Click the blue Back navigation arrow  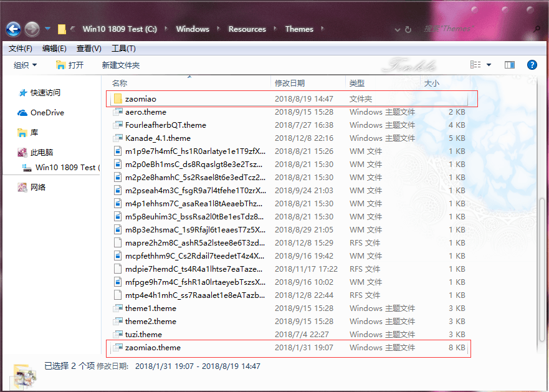[13, 29]
